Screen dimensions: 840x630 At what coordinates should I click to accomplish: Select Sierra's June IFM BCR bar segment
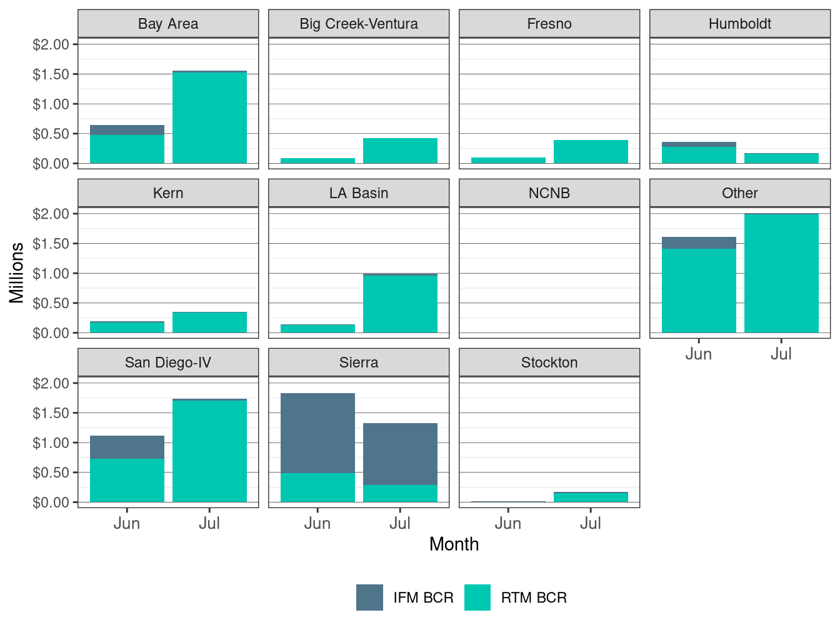pyautogui.click(x=317, y=433)
